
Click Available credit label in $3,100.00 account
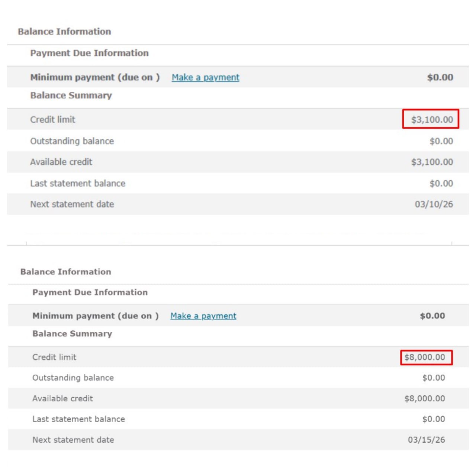(x=61, y=162)
